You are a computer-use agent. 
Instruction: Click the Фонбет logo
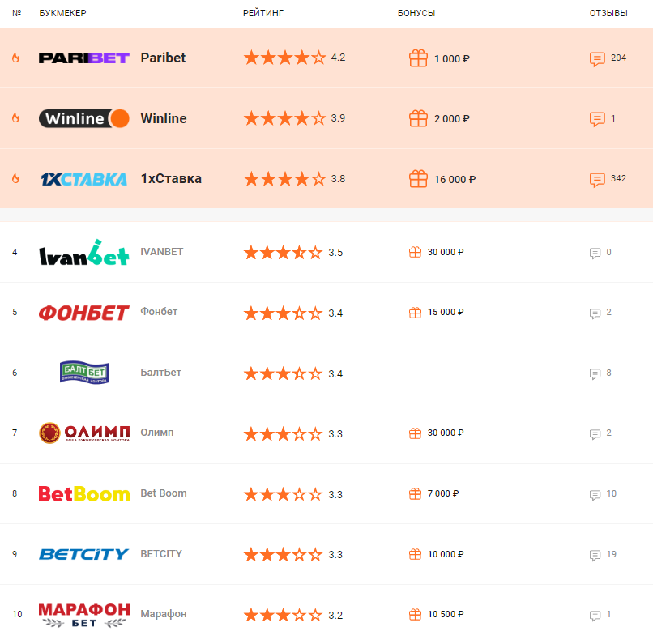[x=84, y=313]
